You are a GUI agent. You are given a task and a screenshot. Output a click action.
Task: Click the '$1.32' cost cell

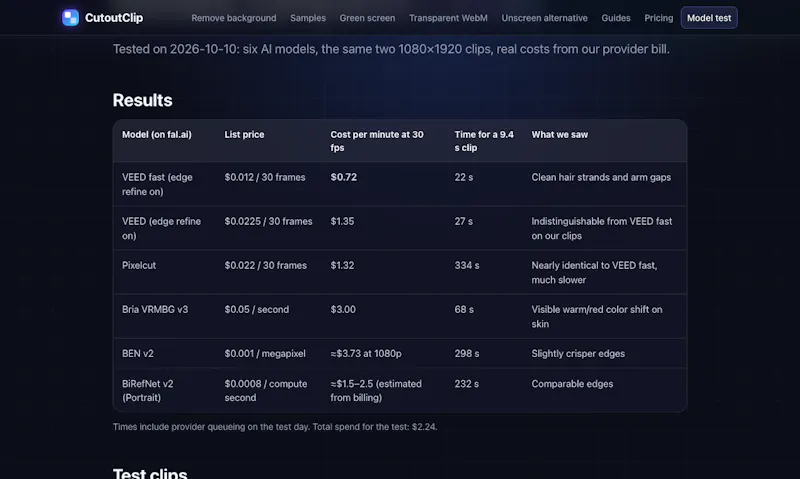pos(342,265)
